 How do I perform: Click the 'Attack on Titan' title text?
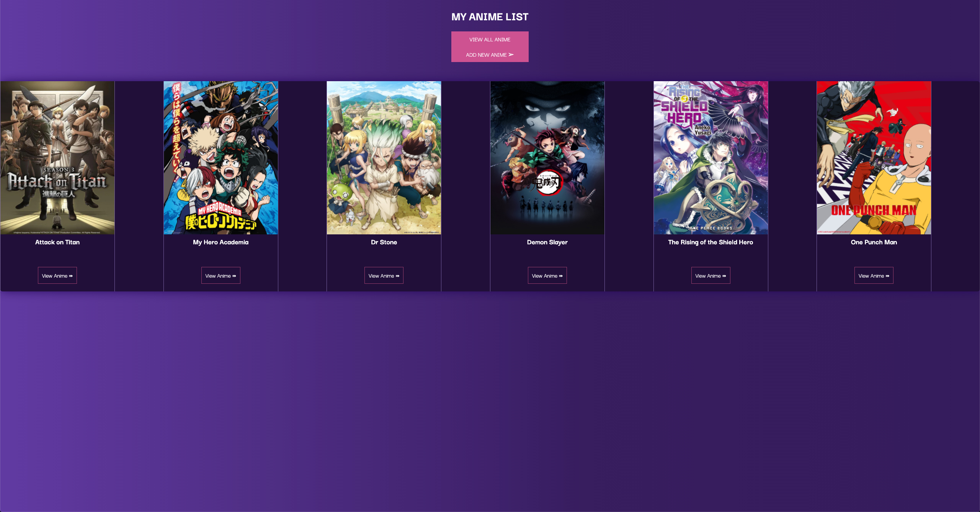(x=57, y=242)
